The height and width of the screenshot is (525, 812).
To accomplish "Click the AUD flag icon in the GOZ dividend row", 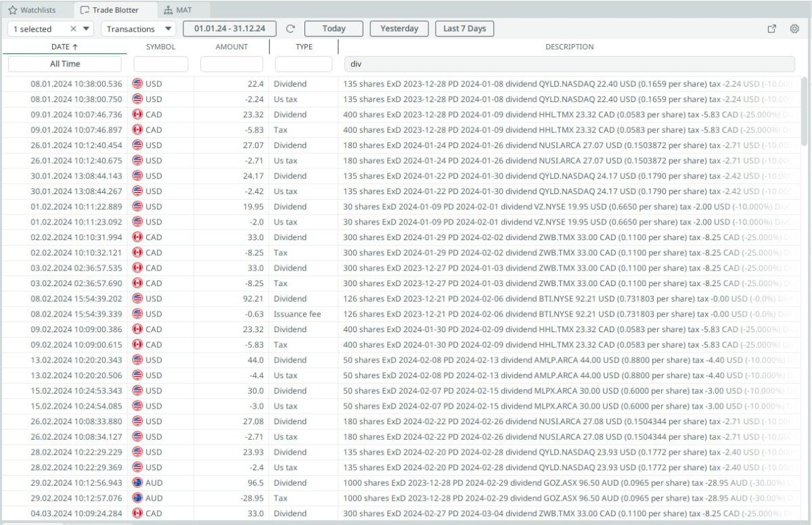I will click(137, 483).
